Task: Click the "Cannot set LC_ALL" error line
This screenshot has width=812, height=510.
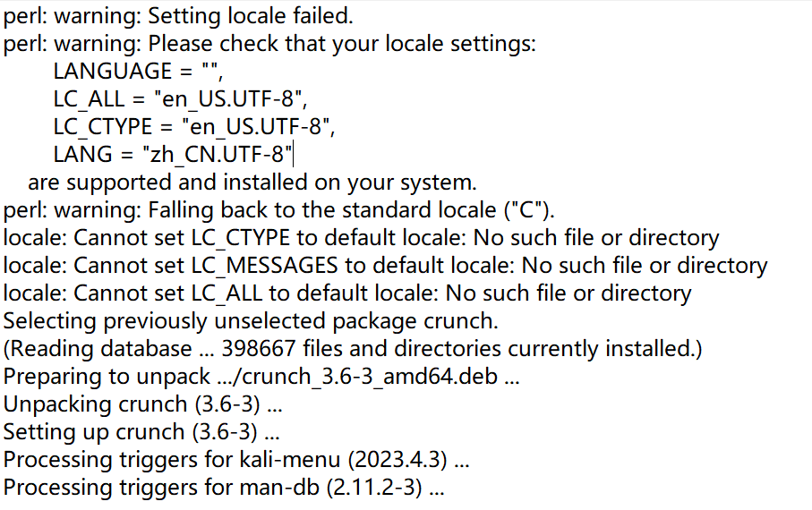Action: [347, 293]
